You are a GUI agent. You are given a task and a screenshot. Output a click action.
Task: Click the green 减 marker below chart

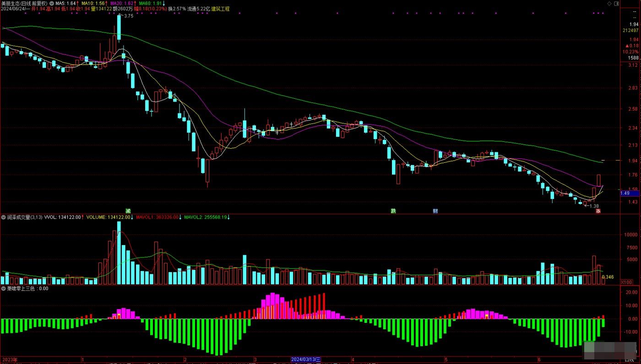tap(128, 211)
